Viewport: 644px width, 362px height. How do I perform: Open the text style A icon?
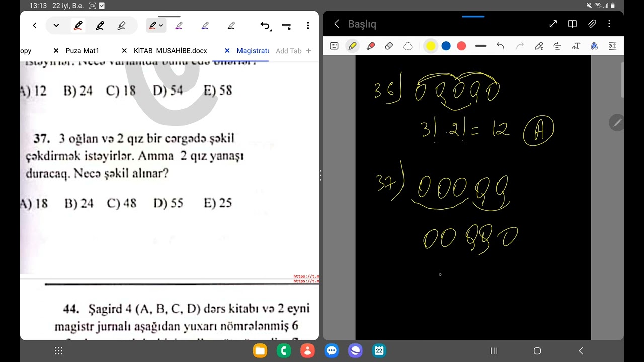pos(594,46)
